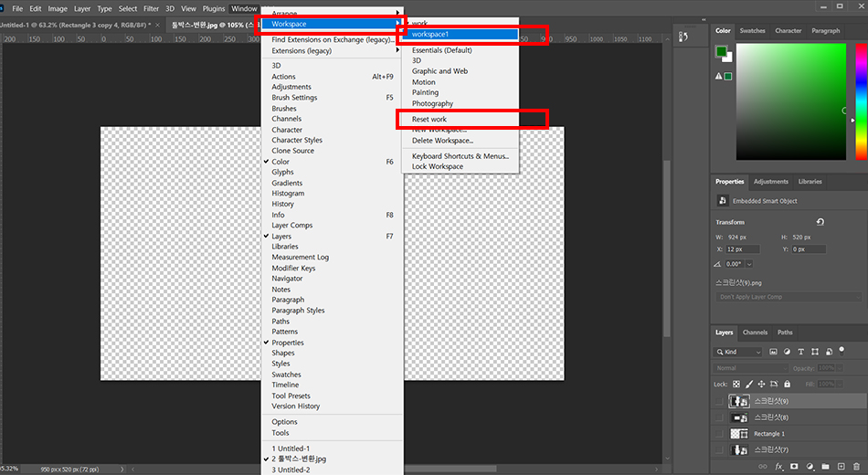Click the new group folder icon

tap(825, 467)
